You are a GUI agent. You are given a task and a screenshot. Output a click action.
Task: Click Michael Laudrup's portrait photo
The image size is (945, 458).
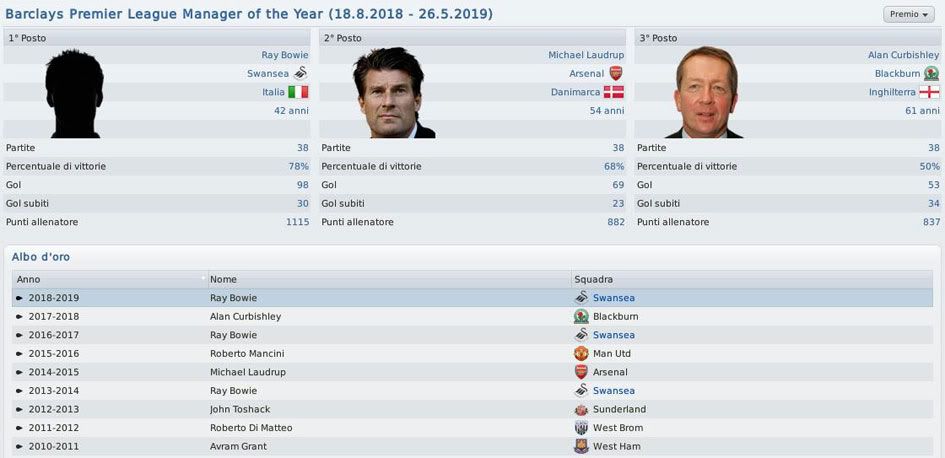(391, 92)
